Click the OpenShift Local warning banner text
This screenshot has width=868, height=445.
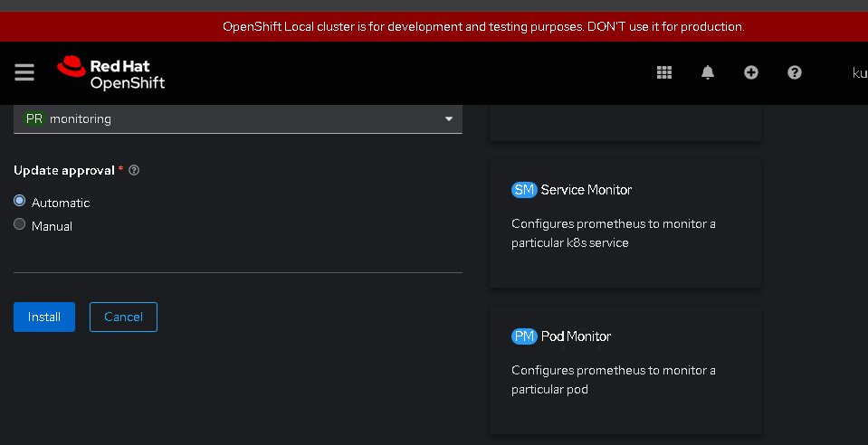pos(483,26)
